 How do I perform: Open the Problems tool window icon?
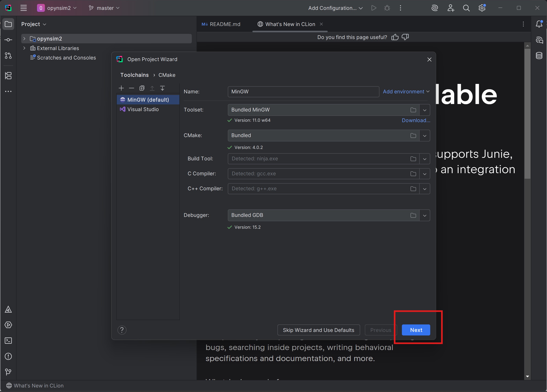8,356
